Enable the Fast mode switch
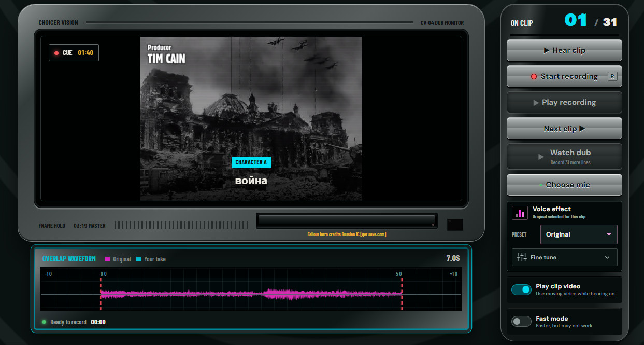Screen dimensions: 644x345 521,322
